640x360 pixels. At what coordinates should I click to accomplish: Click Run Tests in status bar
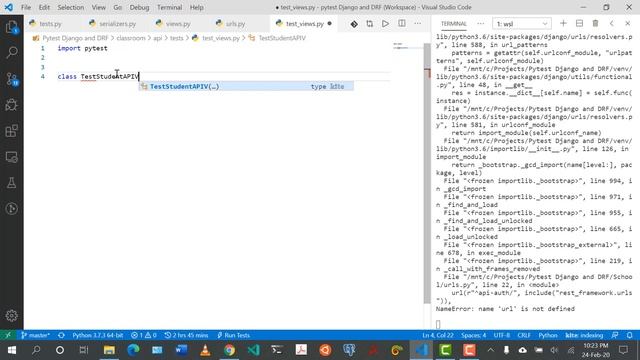coord(233,335)
